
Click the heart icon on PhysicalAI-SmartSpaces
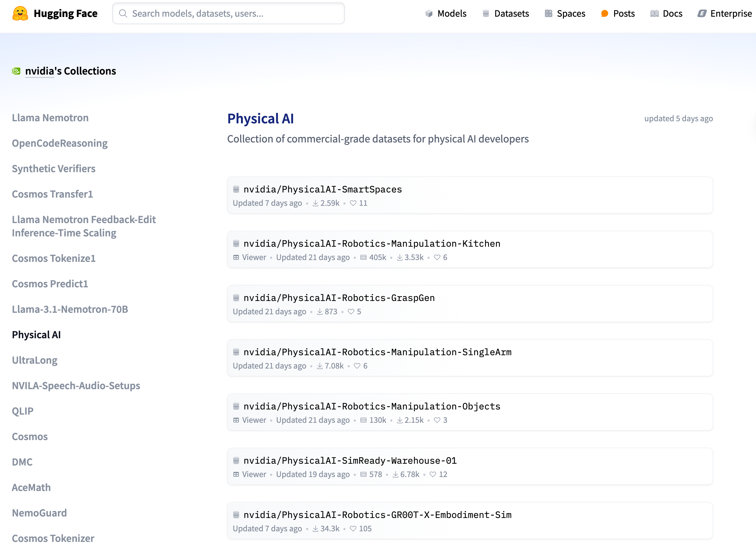[353, 203]
